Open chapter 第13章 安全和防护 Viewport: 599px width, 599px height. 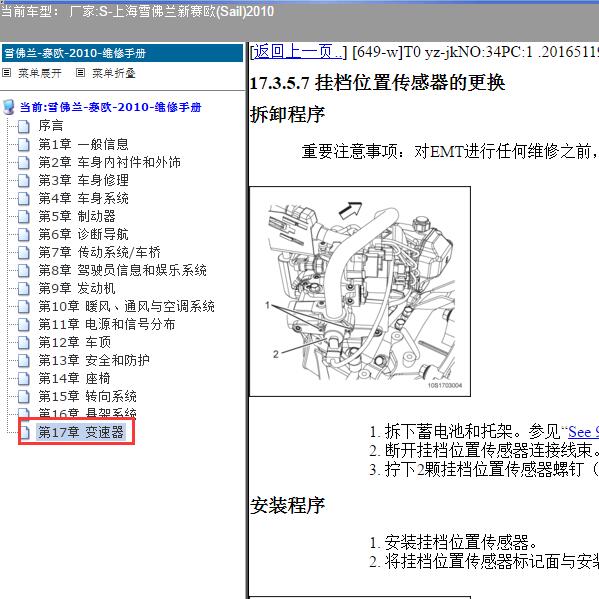tap(94, 360)
